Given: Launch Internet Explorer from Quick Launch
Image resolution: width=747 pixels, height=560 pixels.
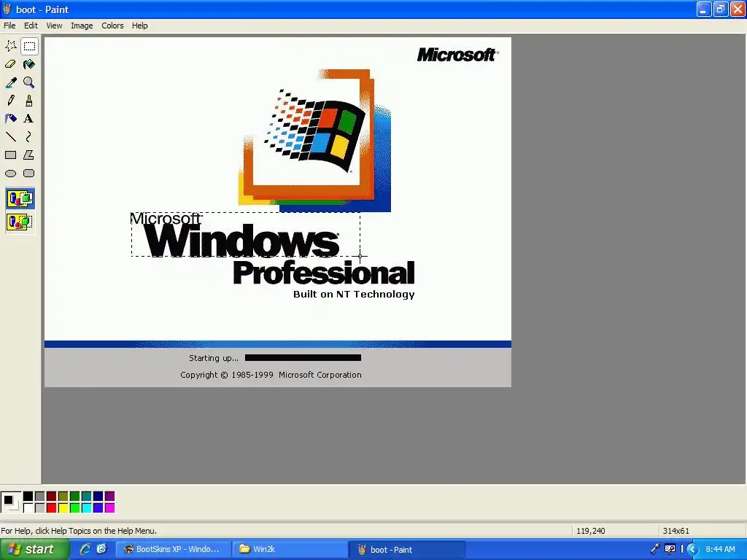Looking at the screenshot, I should pyautogui.click(x=85, y=549).
